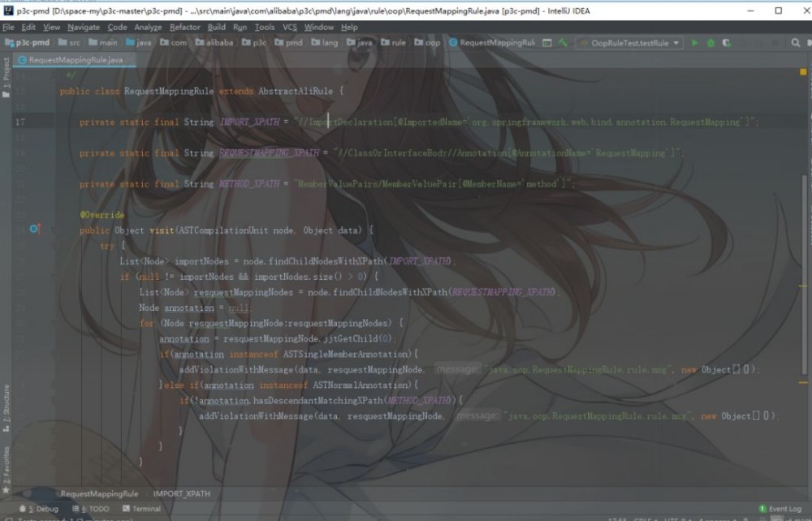
Task: Open the Code menu
Action: [x=117, y=27]
